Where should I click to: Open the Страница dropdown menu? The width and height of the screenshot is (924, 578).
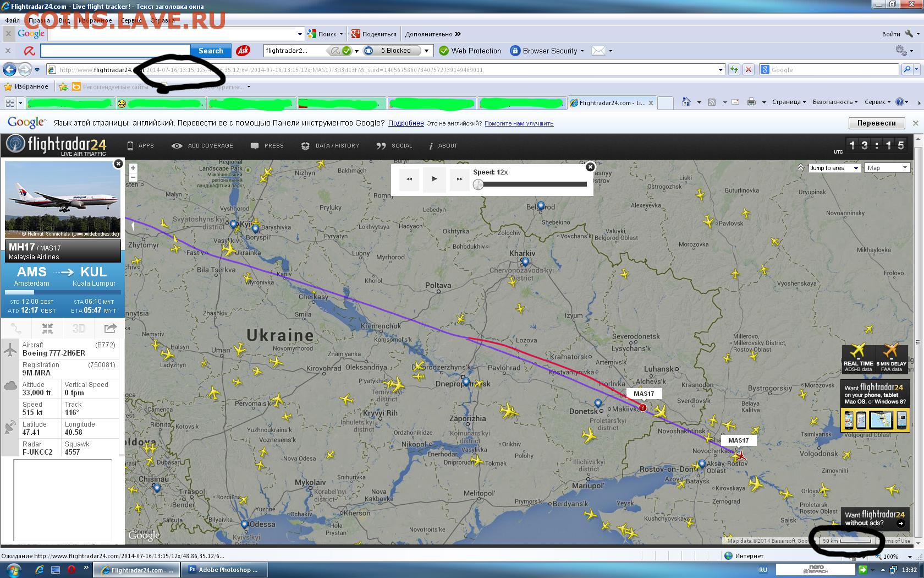(789, 102)
